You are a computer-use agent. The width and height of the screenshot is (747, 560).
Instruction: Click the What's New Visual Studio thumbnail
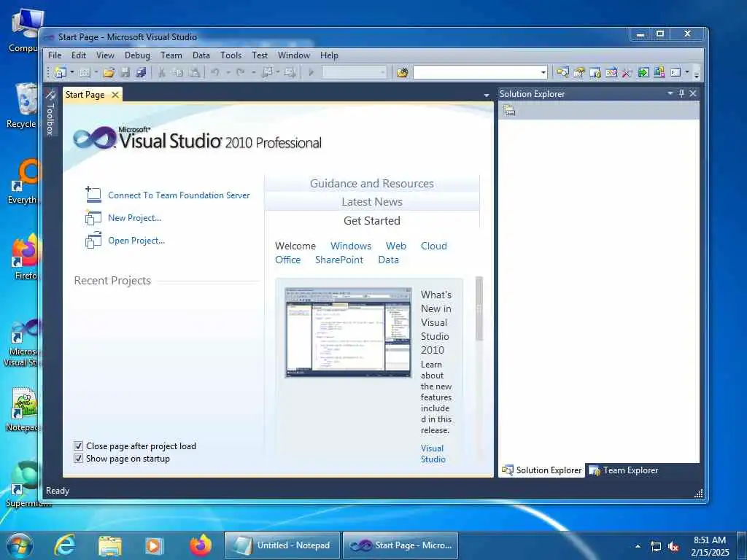point(348,332)
